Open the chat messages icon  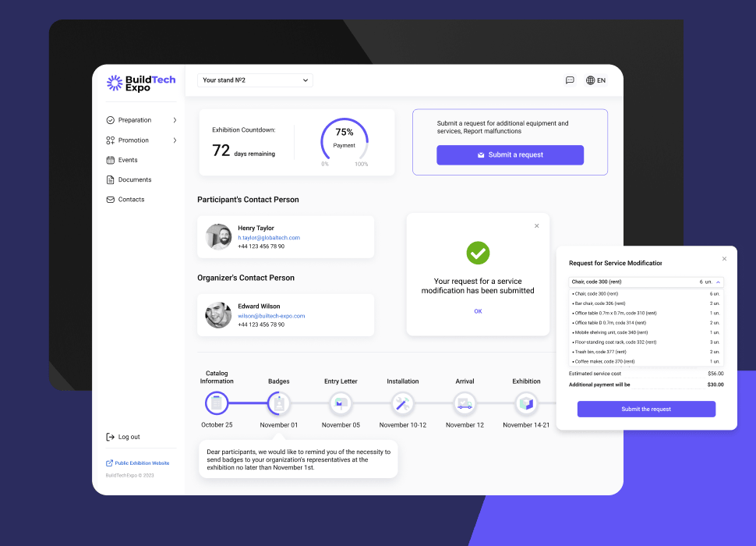pos(570,80)
